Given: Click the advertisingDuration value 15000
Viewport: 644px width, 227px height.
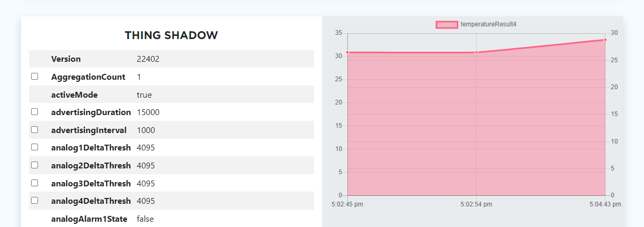Looking at the screenshot, I should click(148, 112).
